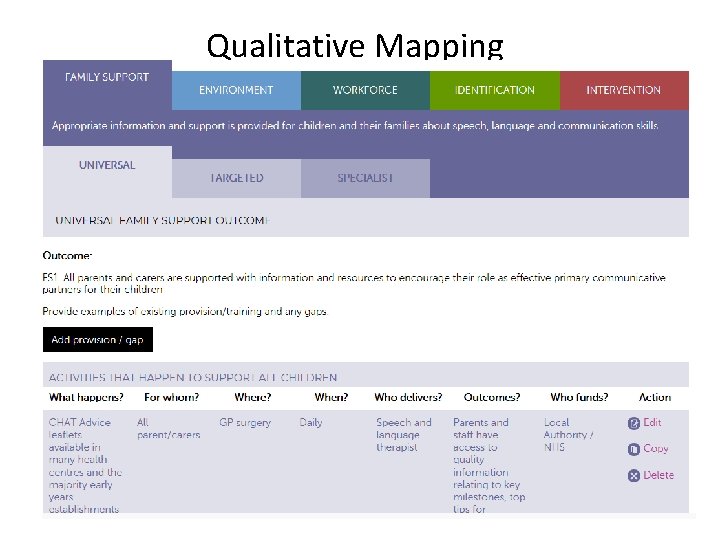The image size is (720, 540).
Task: Click 'Appropriate information and support is provided' text
Action: (355, 126)
